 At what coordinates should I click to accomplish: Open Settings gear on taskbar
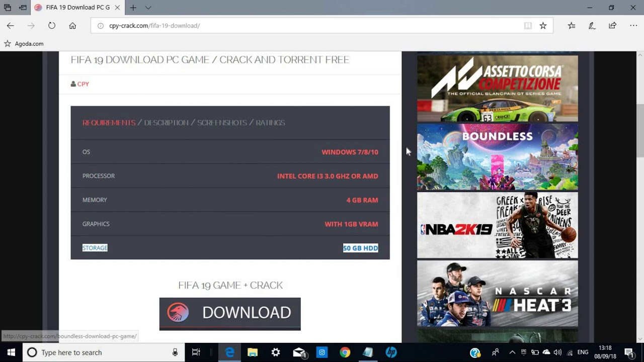pyautogui.click(x=276, y=352)
